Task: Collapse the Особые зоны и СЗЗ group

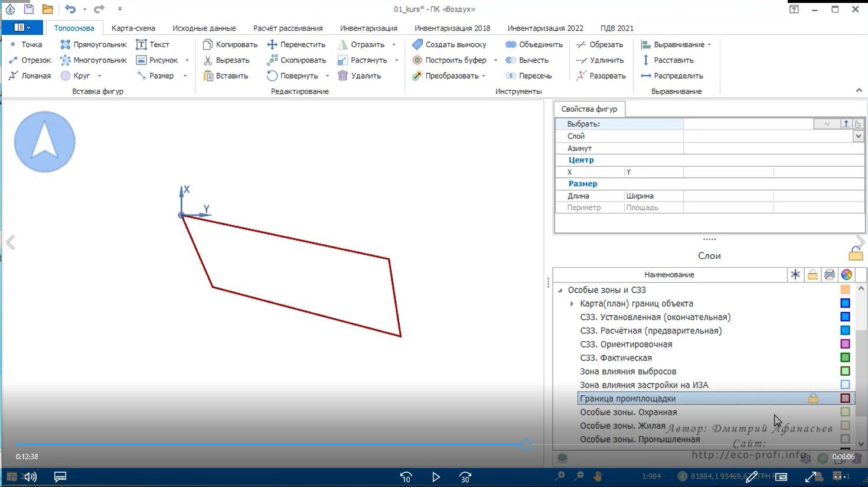Action: tap(560, 290)
